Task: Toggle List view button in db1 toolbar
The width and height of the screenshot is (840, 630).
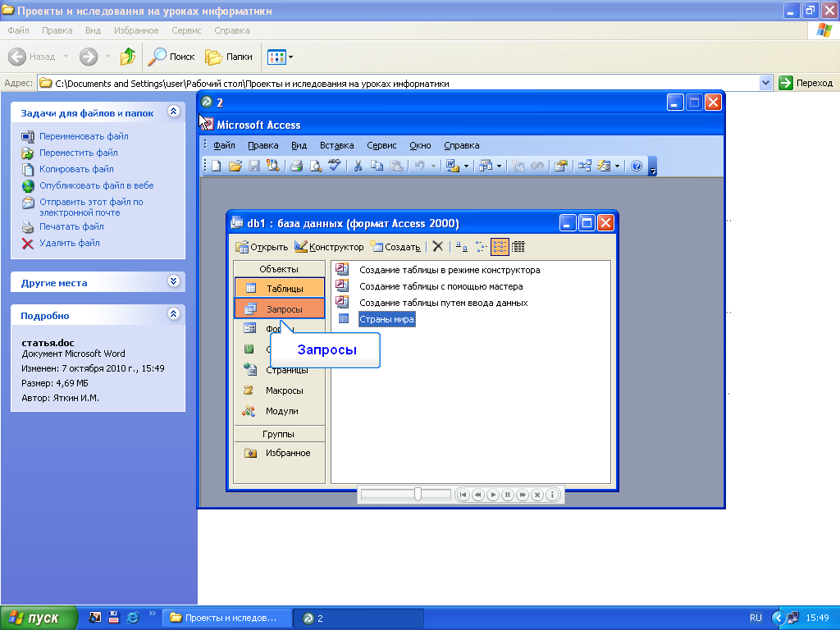Action: click(500, 247)
